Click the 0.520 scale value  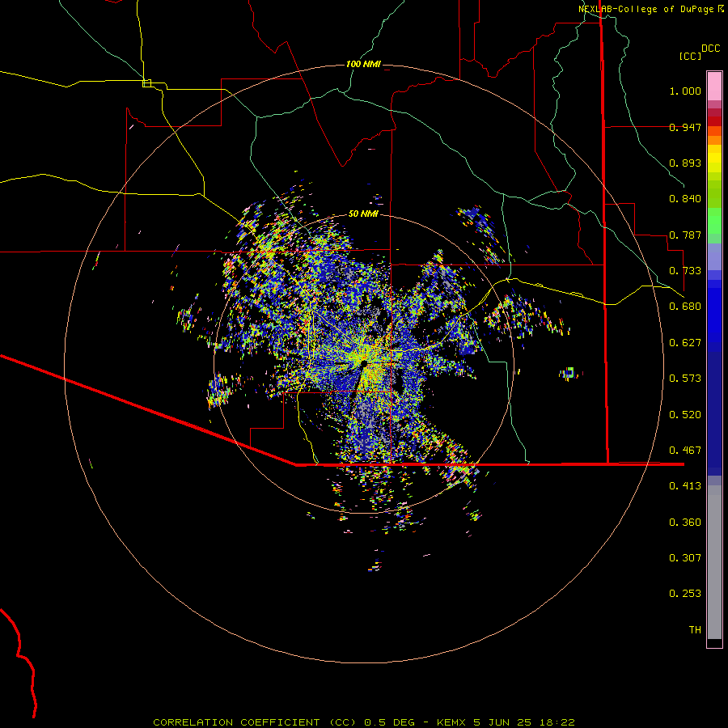point(685,415)
